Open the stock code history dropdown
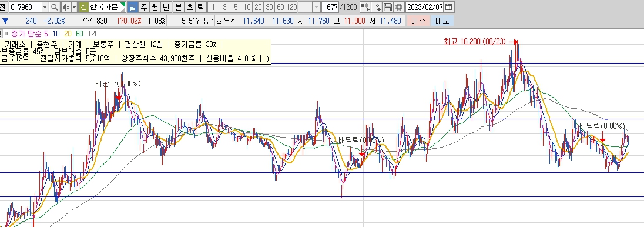The width and height of the screenshot is (644, 227). pos(45,7)
